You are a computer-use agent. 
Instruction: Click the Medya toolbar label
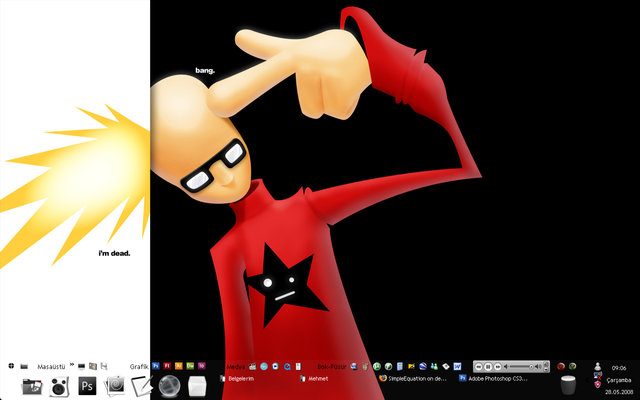tap(236, 367)
